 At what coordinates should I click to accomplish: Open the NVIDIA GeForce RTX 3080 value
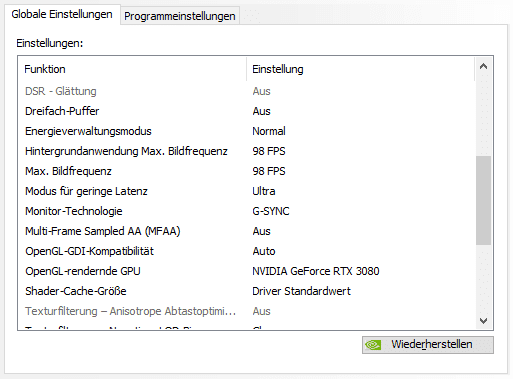[316, 271]
